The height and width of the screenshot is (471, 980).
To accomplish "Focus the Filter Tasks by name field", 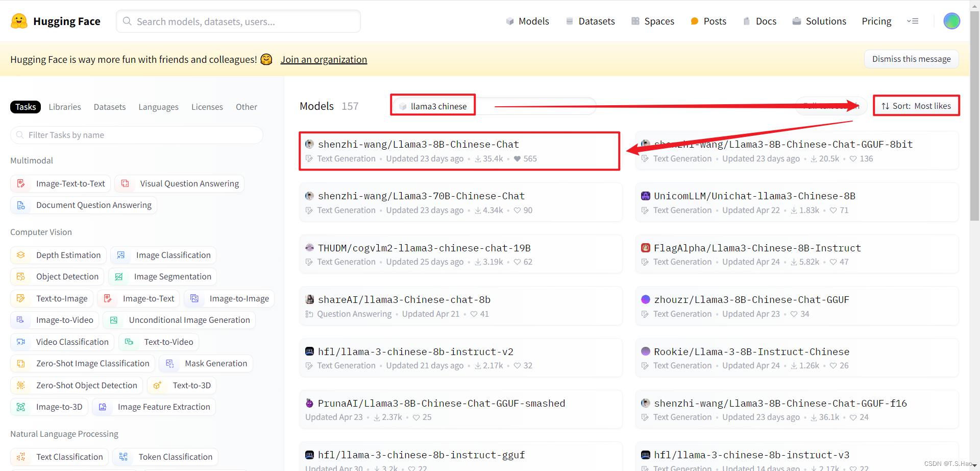I will pyautogui.click(x=137, y=135).
